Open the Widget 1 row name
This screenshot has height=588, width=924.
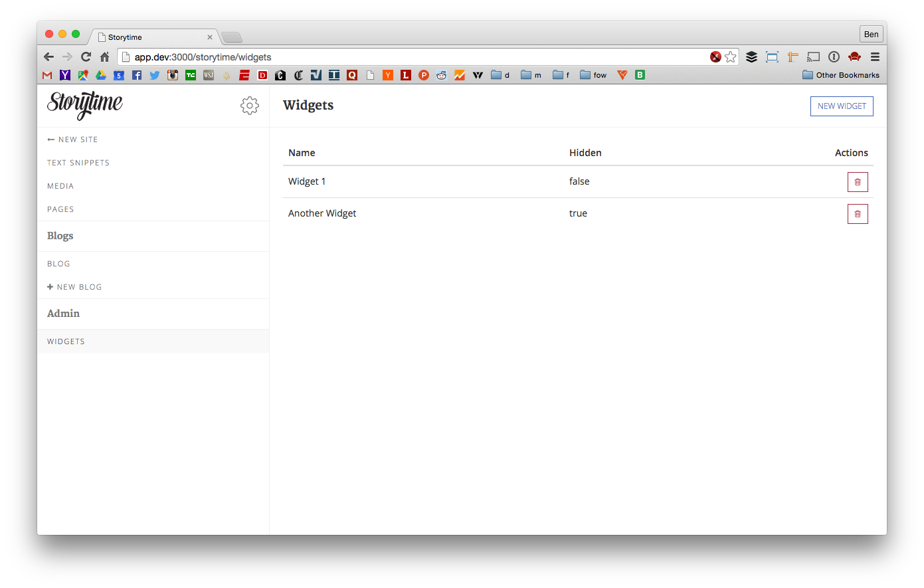click(307, 181)
